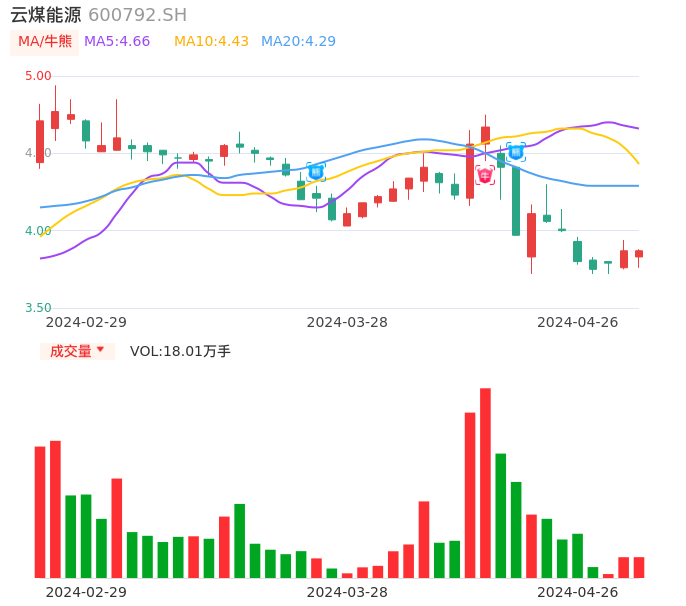The height and width of the screenshot is (606, 686).
Task: Toggle the MA20 line legend
Action: pos(298,42)
